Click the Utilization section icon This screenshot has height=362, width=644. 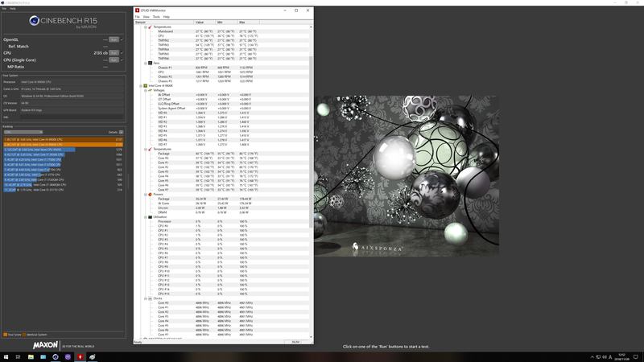point(150,217)
